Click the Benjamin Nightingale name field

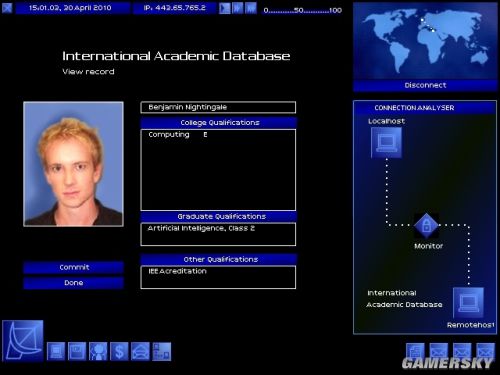[x=218, y=107]
